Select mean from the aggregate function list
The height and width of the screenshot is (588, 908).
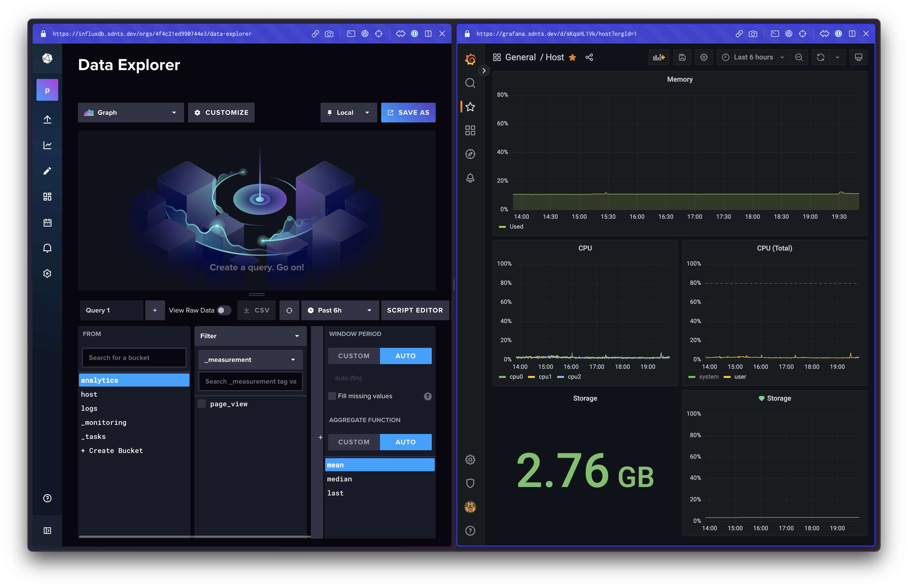379,465
